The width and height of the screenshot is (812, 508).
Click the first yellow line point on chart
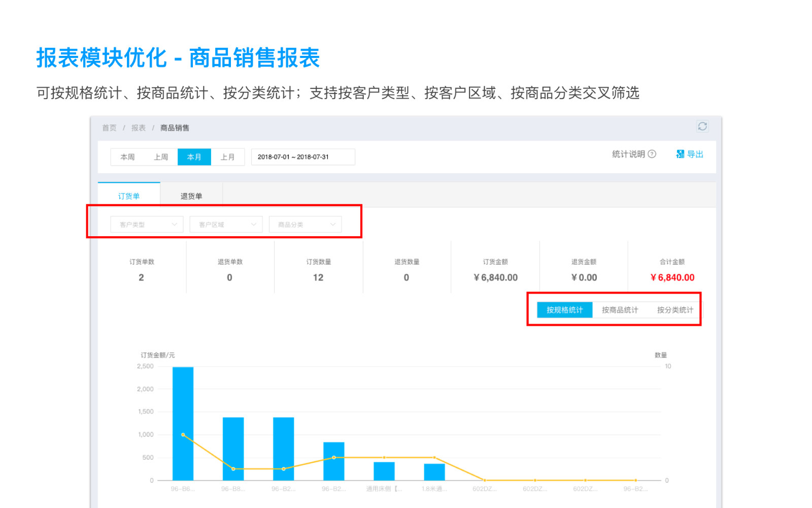(183, 435)
